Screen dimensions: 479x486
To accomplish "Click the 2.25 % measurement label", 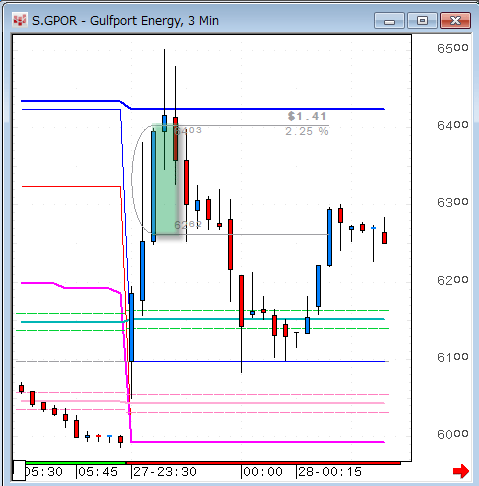I will click(x=307, y=131).
